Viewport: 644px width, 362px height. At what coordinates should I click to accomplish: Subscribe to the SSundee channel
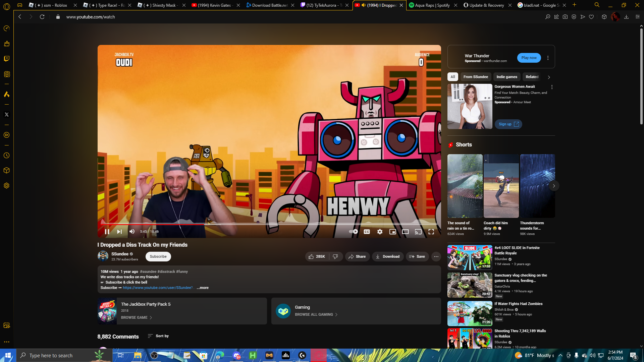[x=158, y=256]
